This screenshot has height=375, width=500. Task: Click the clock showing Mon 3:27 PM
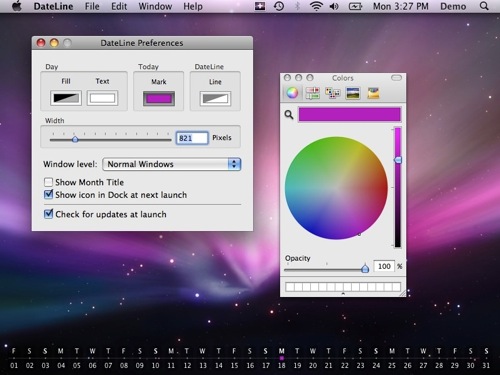[401, 6]
